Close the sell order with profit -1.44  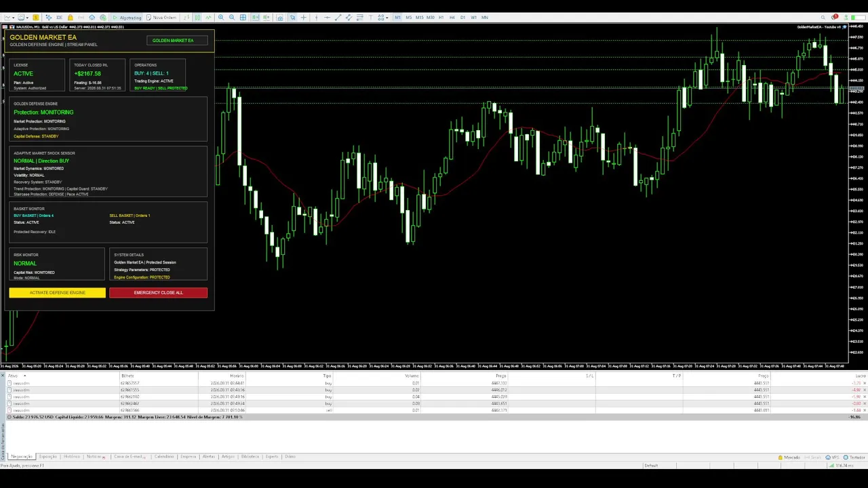pyautogui.click(x=865, y=410)
